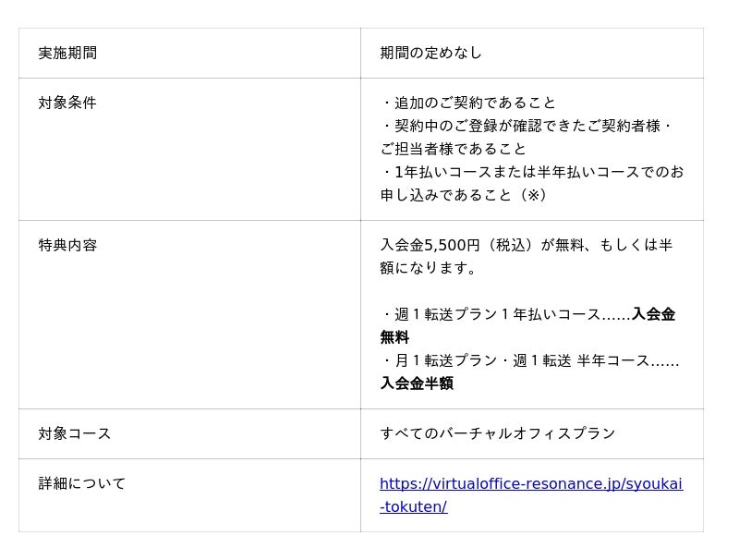739x560 pixels.
Task: Click the bold 入会金半額 text
Action: pyautogui.click(x=417, y=383)
